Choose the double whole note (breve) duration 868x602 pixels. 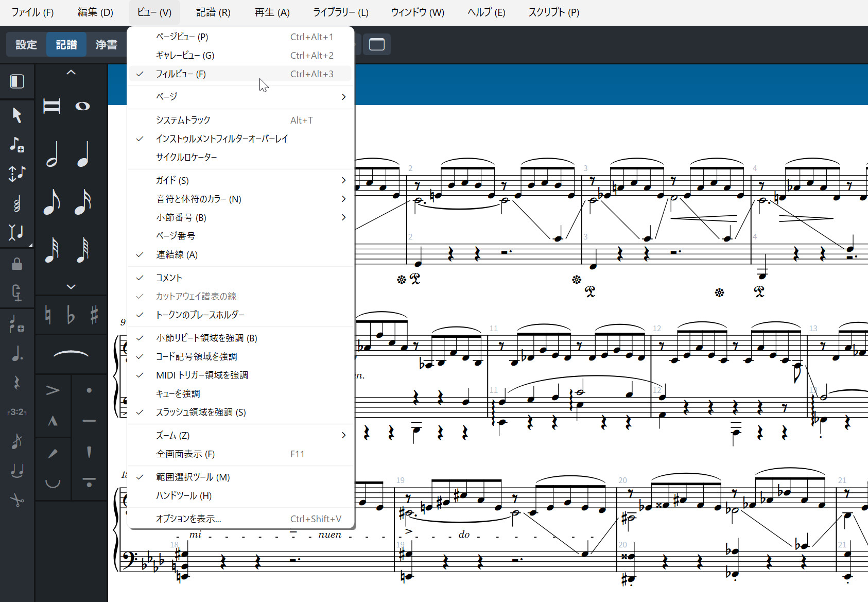(51, 106)
